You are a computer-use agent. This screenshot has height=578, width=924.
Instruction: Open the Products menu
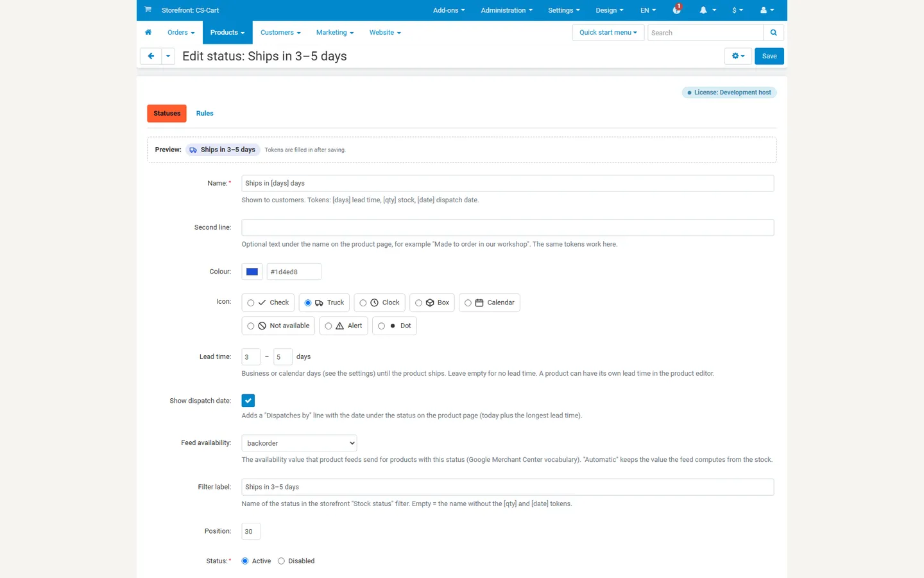(x=228, y=33)
